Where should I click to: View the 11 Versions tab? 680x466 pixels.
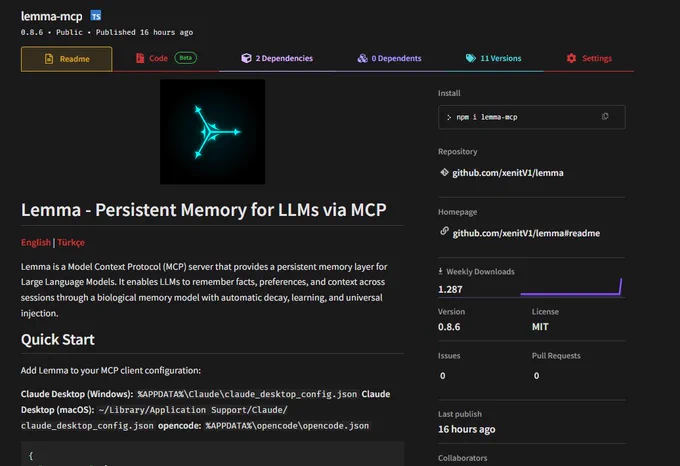tap(493, 58)
